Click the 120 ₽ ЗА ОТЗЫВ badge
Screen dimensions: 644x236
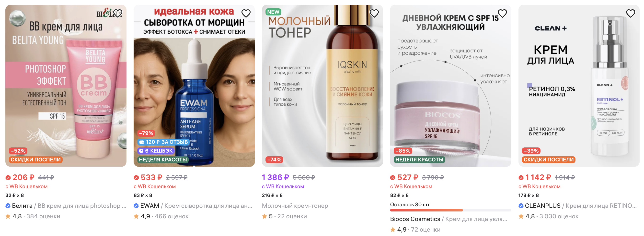(x=163, y=142)
